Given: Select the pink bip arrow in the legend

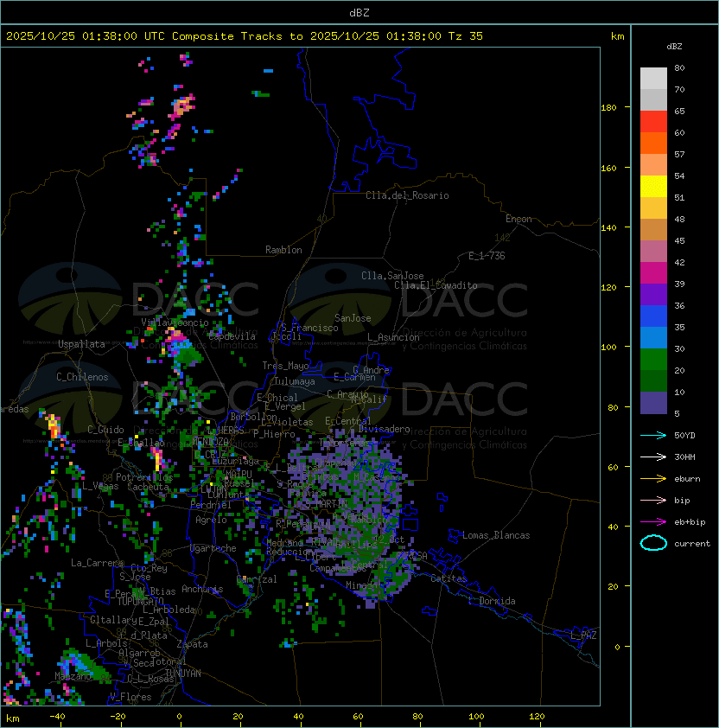Looking at the screenshot, I should pos(653,501).
